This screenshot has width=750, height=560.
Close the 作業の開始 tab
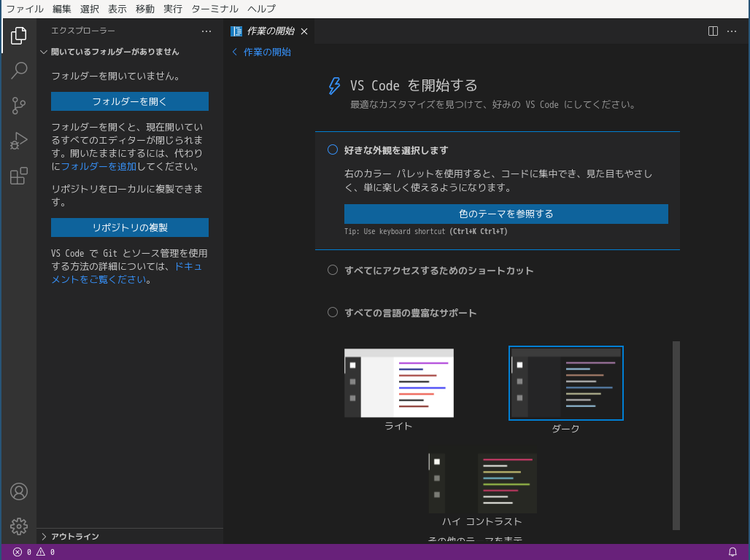tap(304, 31)
